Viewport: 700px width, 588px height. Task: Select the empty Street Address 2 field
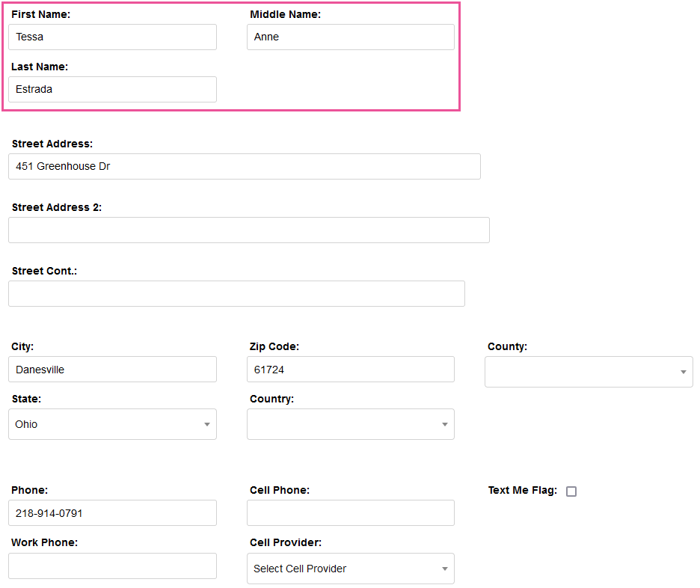pos(248,230)
